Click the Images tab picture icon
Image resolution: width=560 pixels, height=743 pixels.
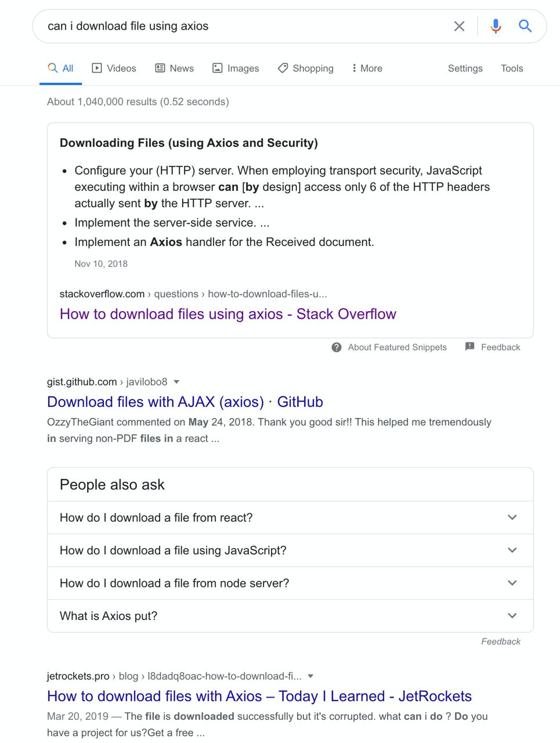click(x=218, y=68)
